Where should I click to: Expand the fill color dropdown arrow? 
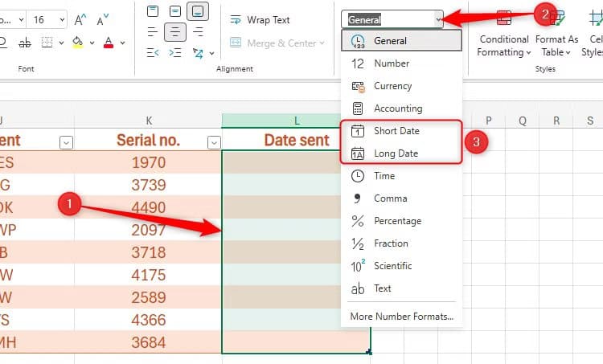(92, 43)
